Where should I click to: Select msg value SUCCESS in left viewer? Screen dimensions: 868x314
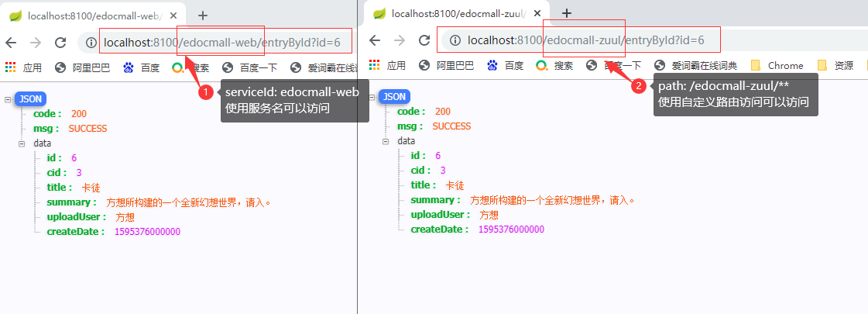[x=87, y=128]
